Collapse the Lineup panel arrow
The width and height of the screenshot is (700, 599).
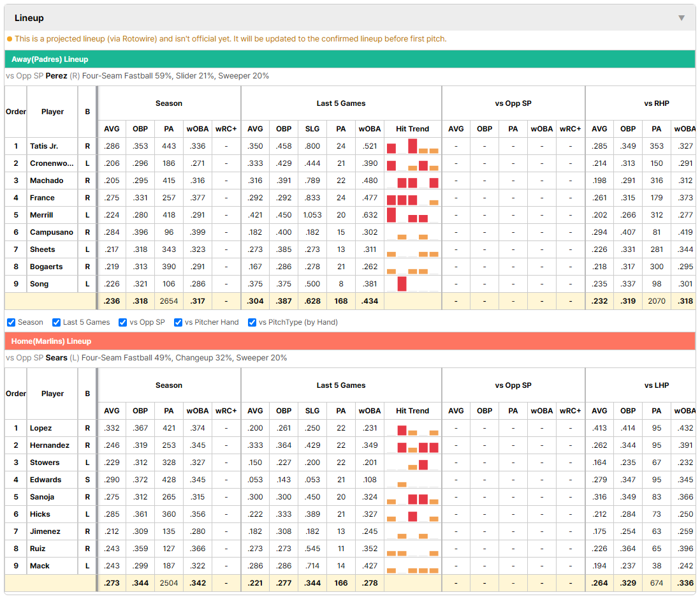[x=682, y=18]
